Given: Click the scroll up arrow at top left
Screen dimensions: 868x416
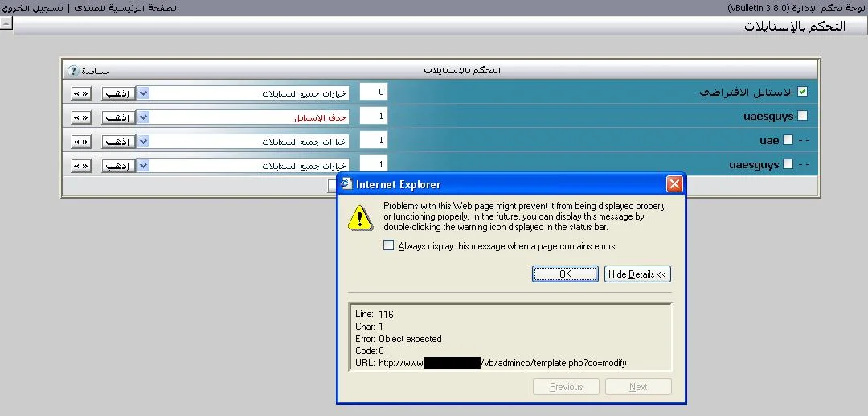Looking at the screenshot, I should (x=6, y=23).
